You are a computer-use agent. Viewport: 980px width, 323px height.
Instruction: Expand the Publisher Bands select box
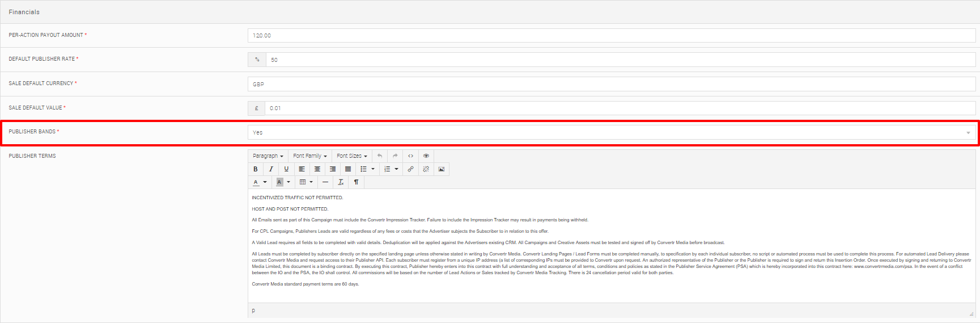coord(611,133)
